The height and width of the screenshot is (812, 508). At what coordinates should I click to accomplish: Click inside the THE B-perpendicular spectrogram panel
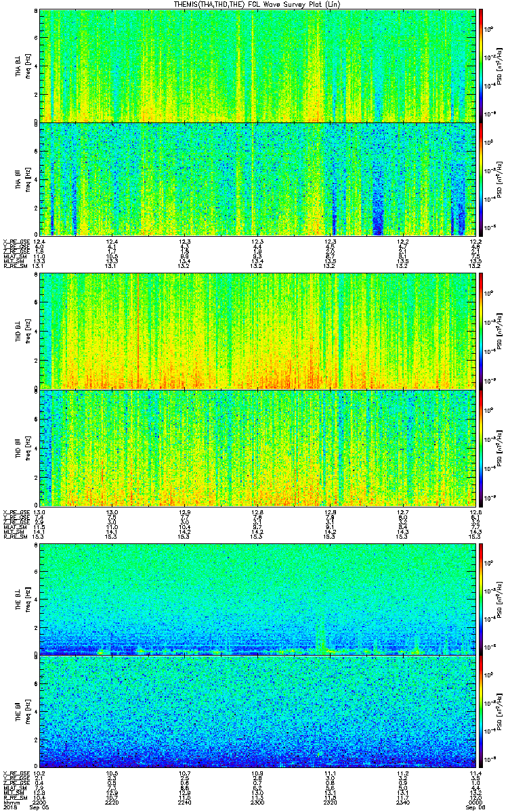coord(258,599)
